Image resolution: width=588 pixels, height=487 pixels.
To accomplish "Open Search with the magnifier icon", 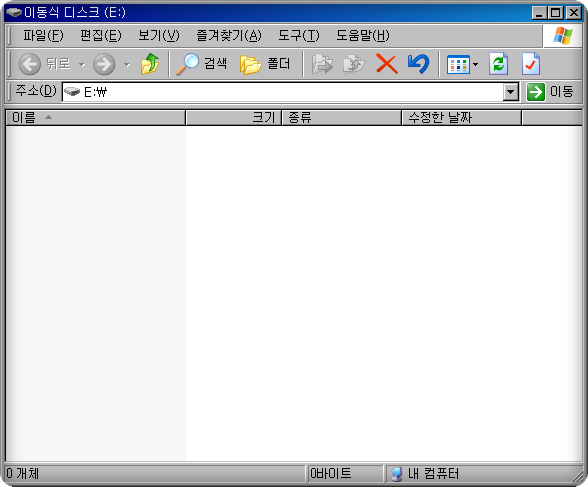I will tap(188, 64).
